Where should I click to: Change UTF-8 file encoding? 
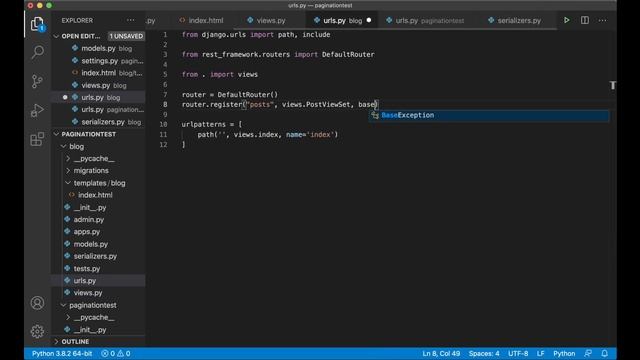click(x=518, y=353)
